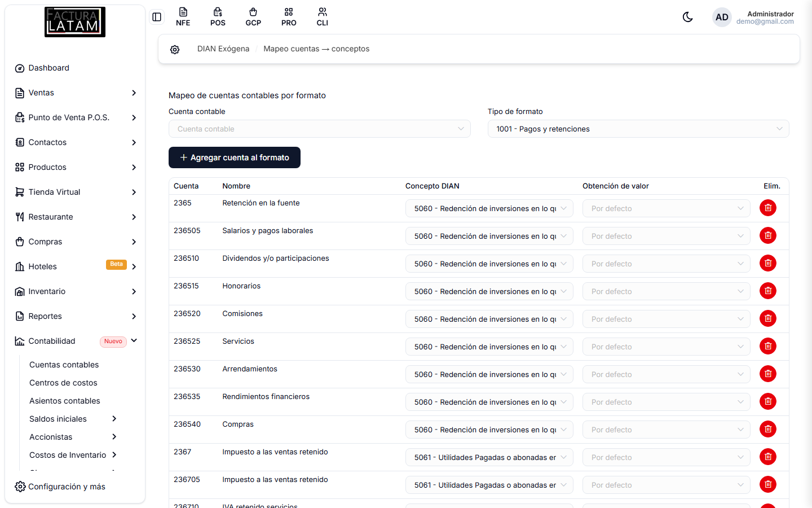Viewport: 812px width, 508px height.
Task: Delete the Comisiones row
Action: [768, 318]
